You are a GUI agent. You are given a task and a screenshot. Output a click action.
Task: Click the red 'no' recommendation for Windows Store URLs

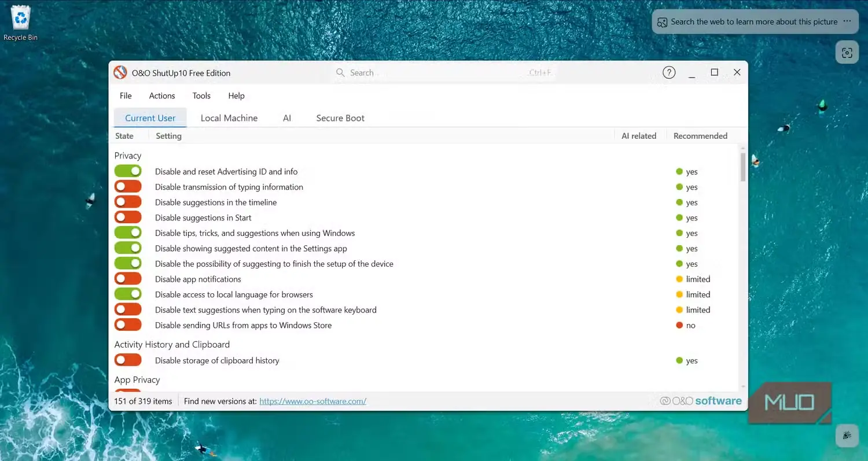686,325
